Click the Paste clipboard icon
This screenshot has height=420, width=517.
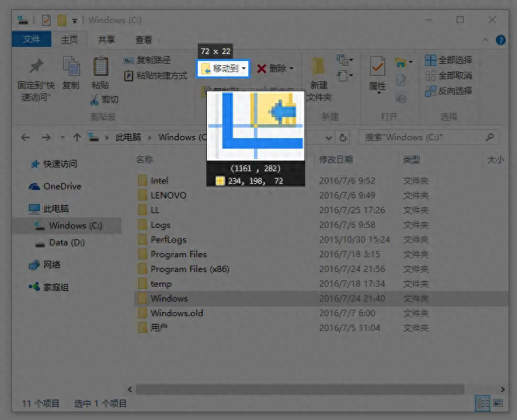(100, 66)
